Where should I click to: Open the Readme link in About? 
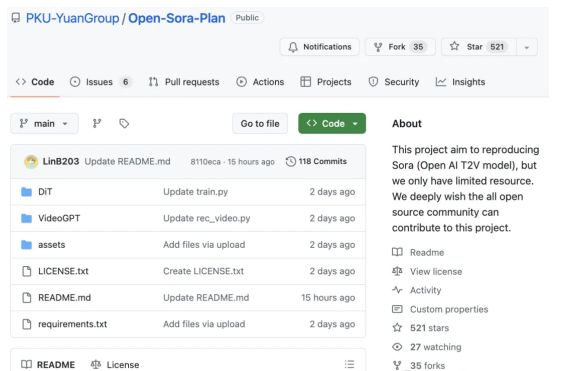418,253
